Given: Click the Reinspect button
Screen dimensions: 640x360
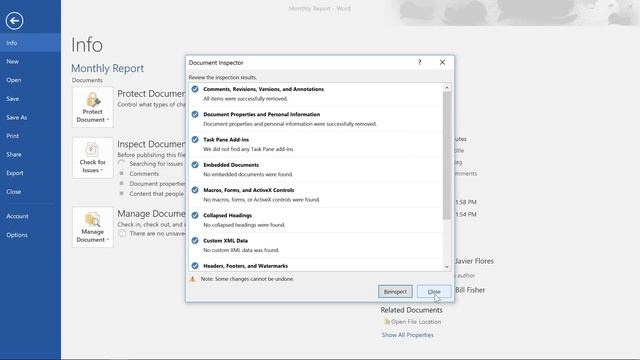Looking at the screenshot, I should pos(395,291).
